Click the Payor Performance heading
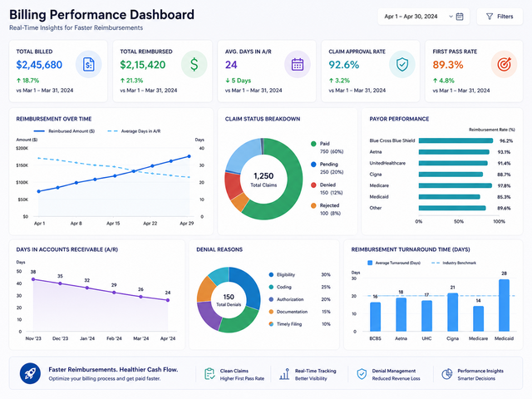 coord(399,119)
